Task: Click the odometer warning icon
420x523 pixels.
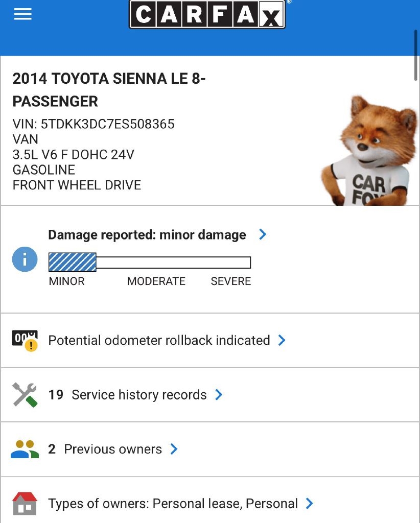Action: coord(25,341)
